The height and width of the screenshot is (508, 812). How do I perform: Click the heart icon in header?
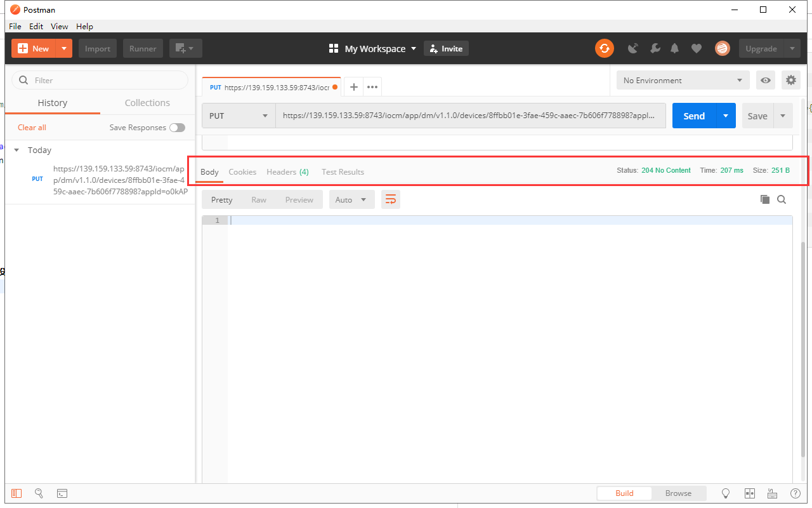697,48
